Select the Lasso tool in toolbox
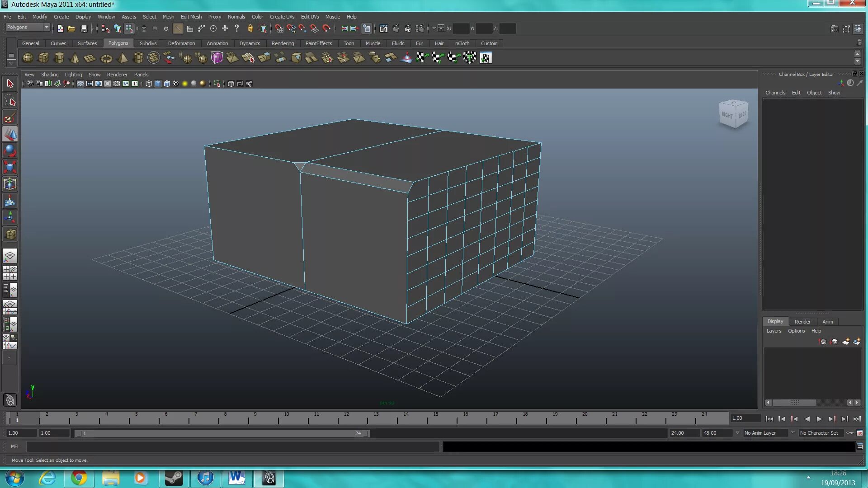The image size is (868, 488). pos(10,101)
